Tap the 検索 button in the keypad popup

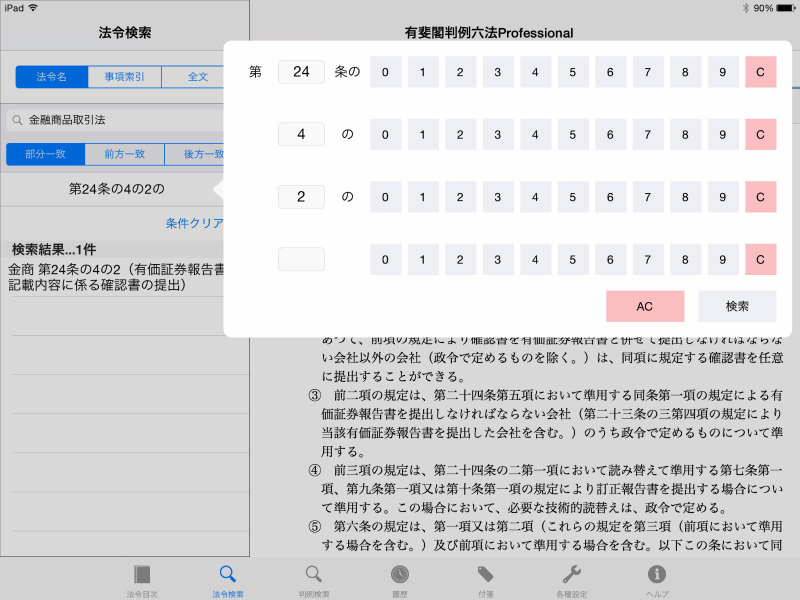tap(737, 306)
